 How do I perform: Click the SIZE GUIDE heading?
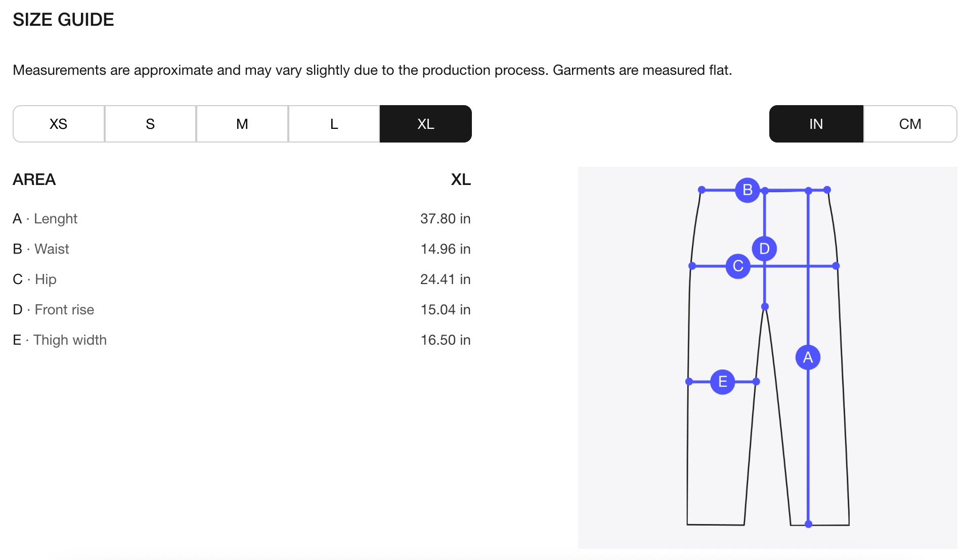click(x=63, y=20)
